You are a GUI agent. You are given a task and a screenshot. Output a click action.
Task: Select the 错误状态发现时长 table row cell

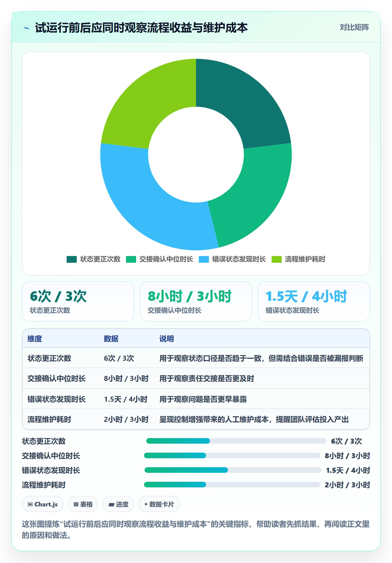coord(57,399)
